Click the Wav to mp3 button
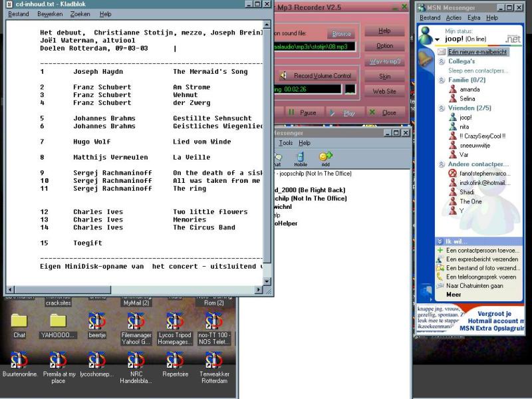Viewport: 532px width, 399px height. click(x=384, y=61)
